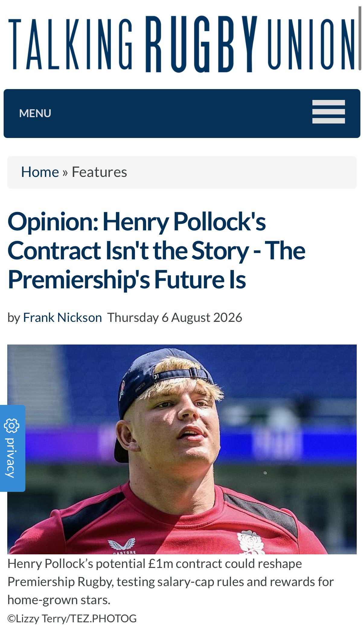Screen dimensions: 364x625
Task: Open the blue privacy side tab
Action: (12, 448)
